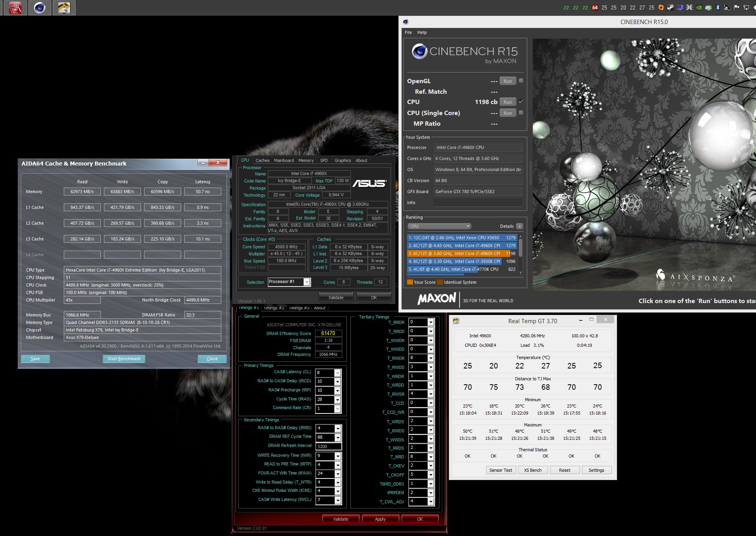Screen dimensions: 756x536
Task: Run the CPU benchmark in Cinebench
Action: click(508, 102)
